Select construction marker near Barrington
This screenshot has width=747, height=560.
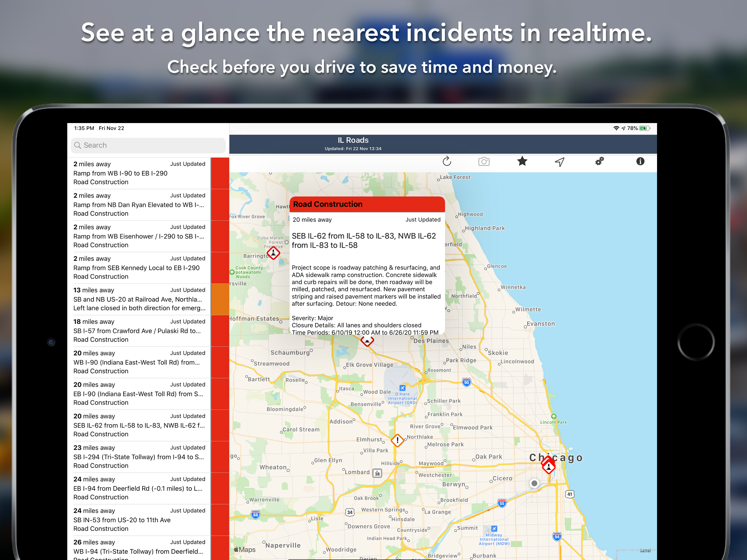tap(273, 253)
